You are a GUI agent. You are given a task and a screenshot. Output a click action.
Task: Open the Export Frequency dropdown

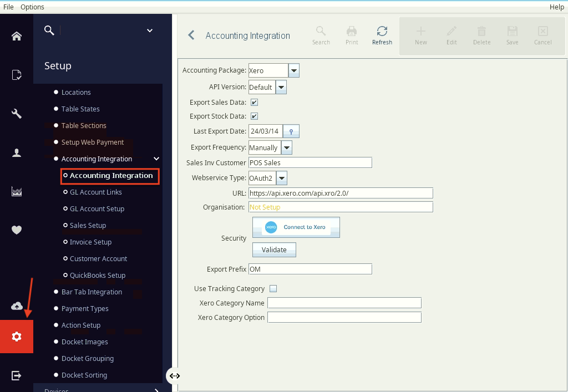286,147
